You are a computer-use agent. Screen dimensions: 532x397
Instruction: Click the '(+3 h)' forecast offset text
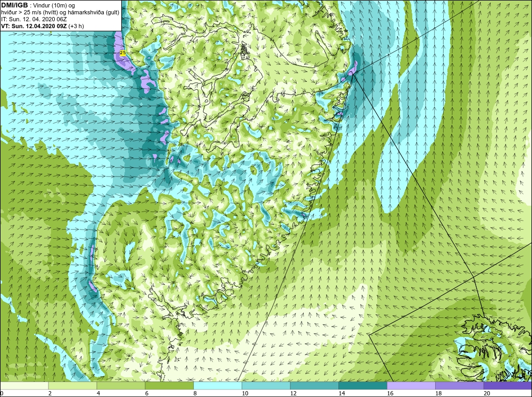point(76,26)
